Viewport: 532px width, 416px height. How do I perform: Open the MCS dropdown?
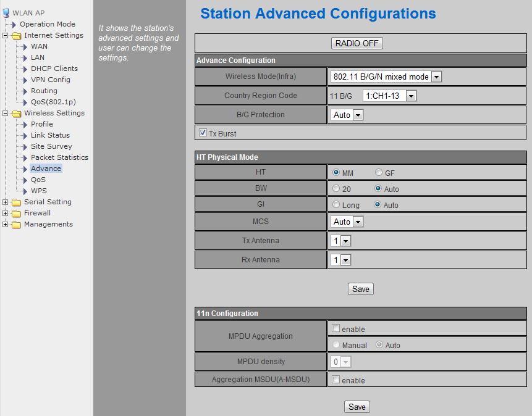347,222
